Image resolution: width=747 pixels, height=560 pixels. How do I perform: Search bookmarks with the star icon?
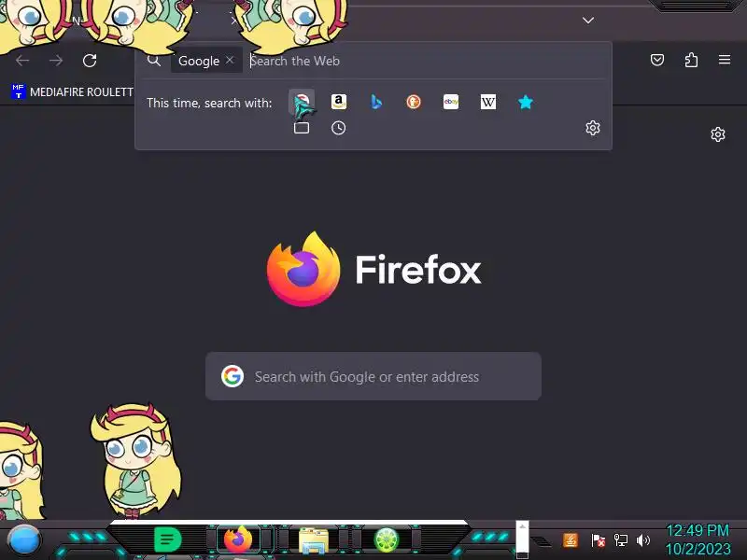[x=526, y=102]
